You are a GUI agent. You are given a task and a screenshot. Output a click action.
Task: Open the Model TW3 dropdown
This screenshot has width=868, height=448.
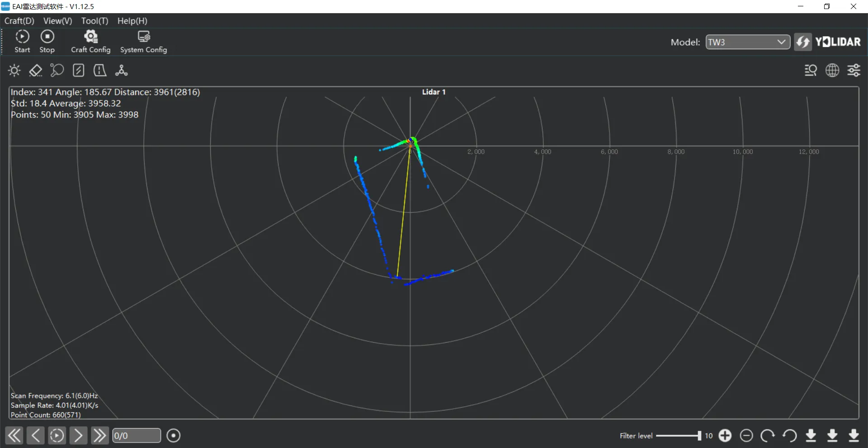pyautogui.click(x=748, y=42)
